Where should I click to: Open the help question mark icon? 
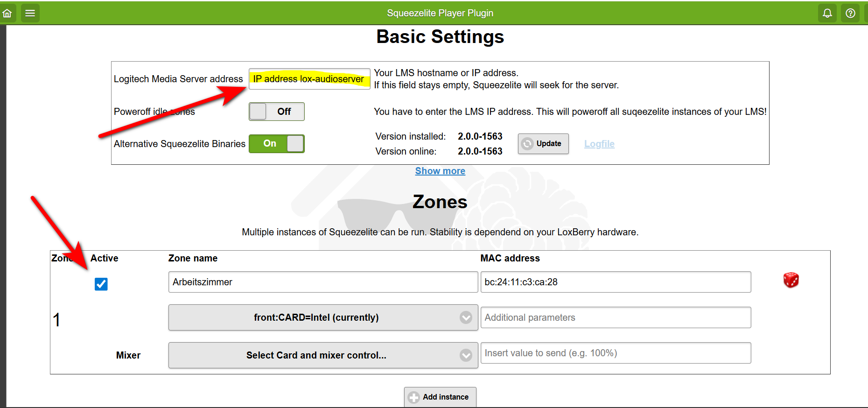tap(850, 13)
